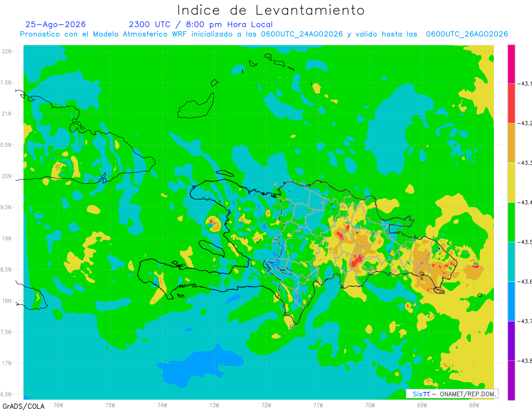Click legend value '-43.8'
The height and width of the screenshot is (411, 532).
[x=524, y=361]
